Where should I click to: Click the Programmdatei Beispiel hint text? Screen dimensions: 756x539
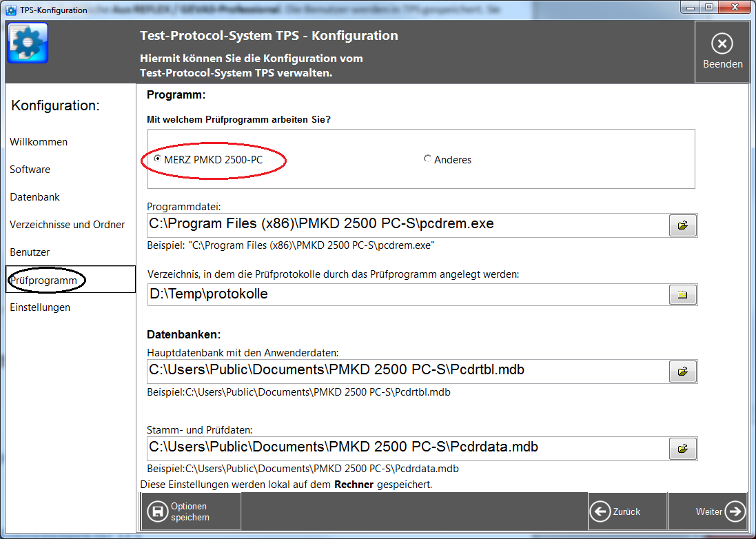291,245
